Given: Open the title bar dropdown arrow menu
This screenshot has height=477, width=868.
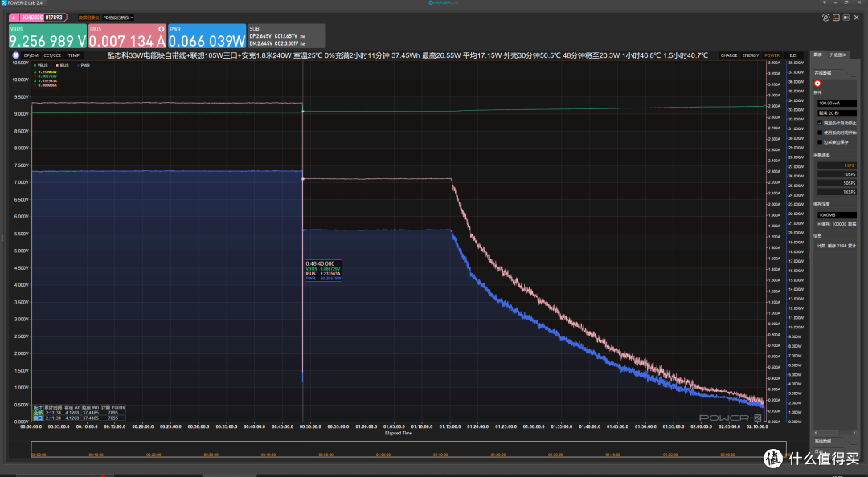Looking at the screenshot, I should point(824,2).
